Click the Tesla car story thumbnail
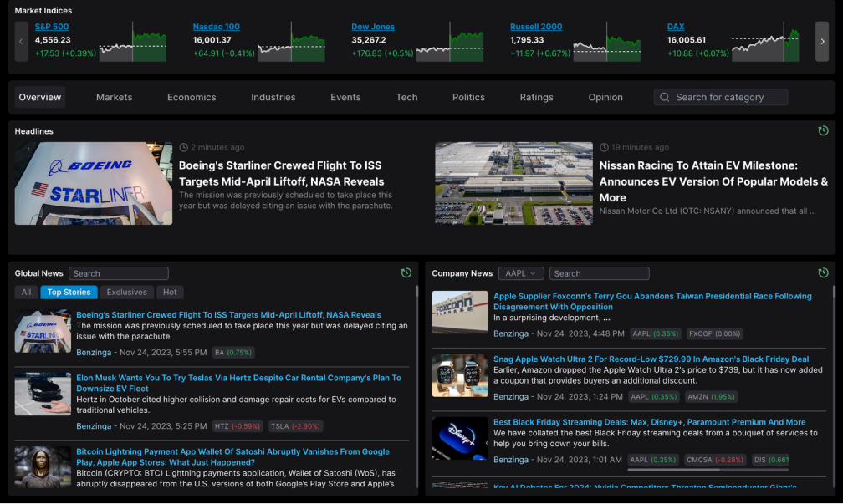 [43, 394]
